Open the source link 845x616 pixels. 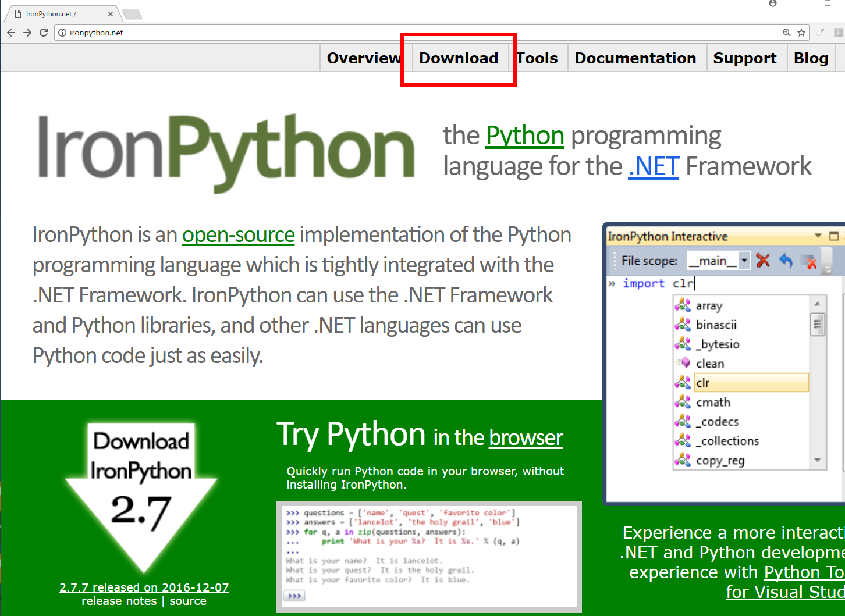point(188,601)
